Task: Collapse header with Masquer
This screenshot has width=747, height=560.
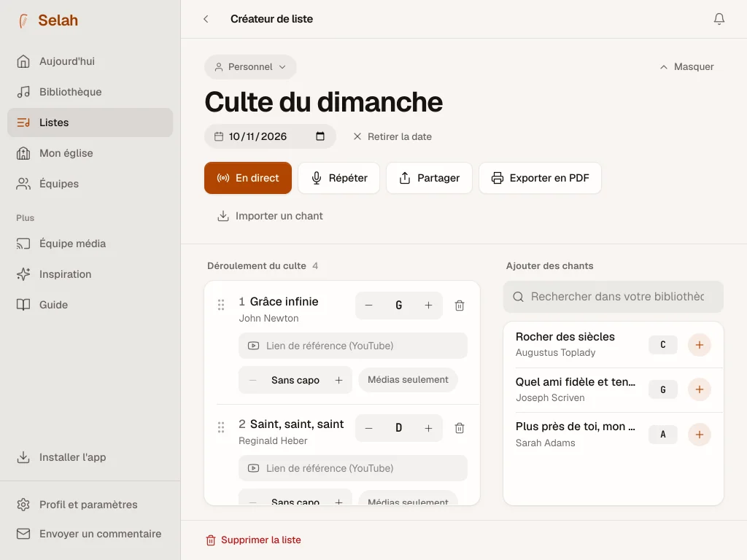Action: pos(687,67)
